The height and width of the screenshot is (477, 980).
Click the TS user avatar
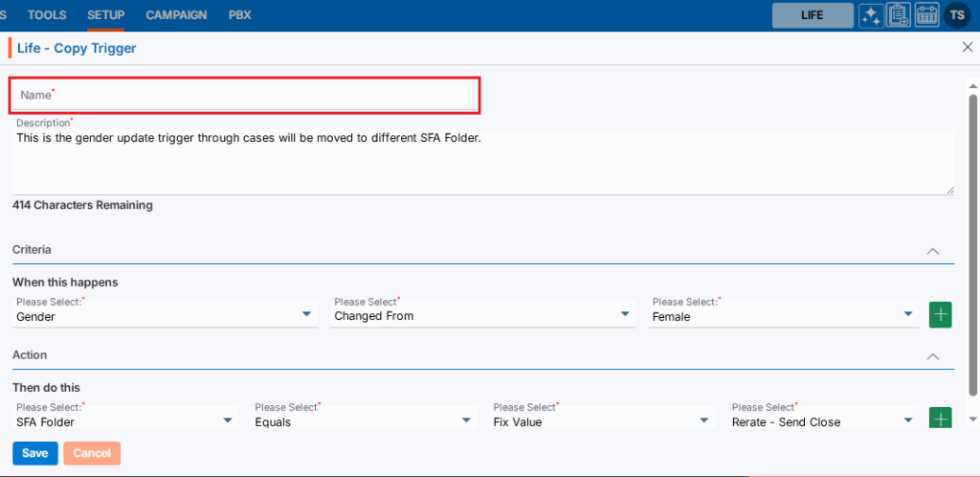pyautogui.click(x=957, y=15)
